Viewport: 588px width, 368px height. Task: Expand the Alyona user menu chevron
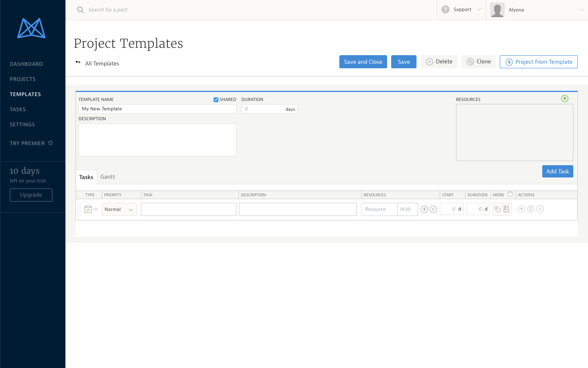click(x=581, y=10)
